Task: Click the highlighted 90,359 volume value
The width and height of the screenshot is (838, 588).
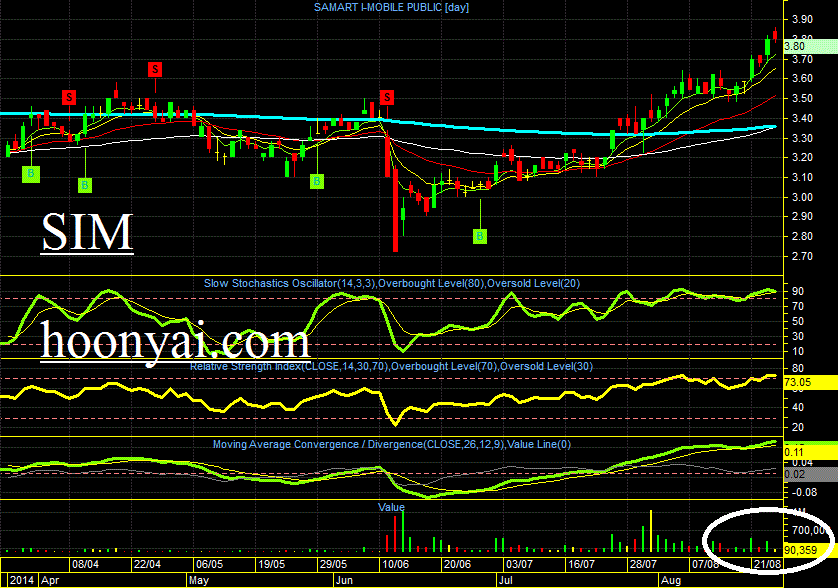Action: pyautogui.click(x=810, y=550)
